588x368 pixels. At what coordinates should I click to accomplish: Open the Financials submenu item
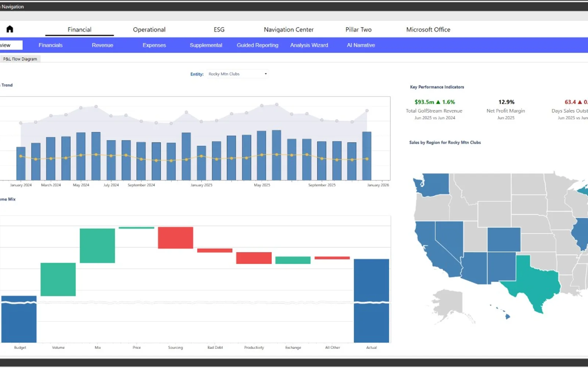point(51,45)
